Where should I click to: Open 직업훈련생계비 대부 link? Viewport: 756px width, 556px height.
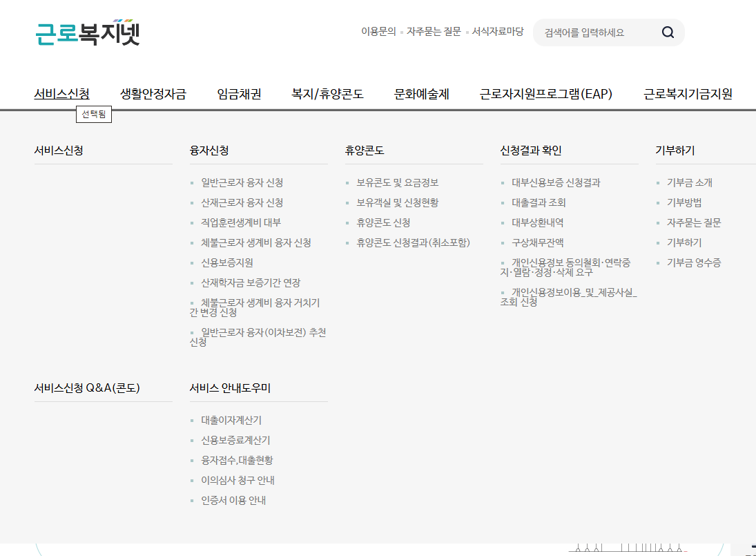click(240, 222)
